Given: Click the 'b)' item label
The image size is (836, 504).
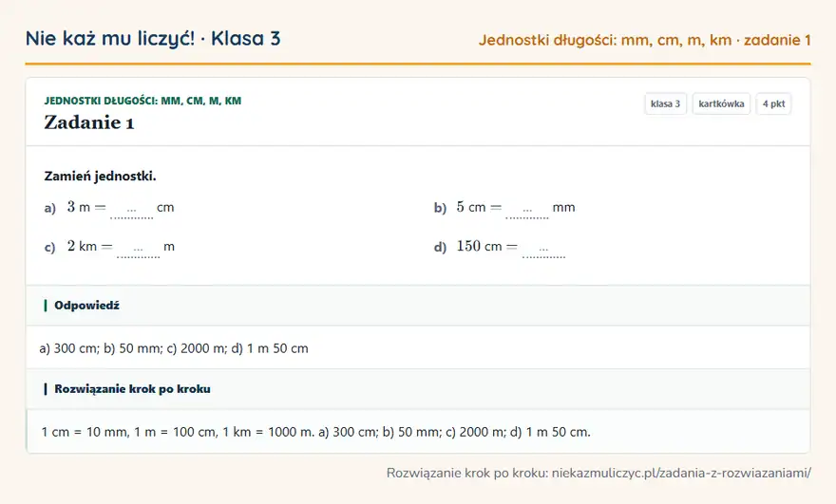Looking at the screenshot, I should [440, 208].
